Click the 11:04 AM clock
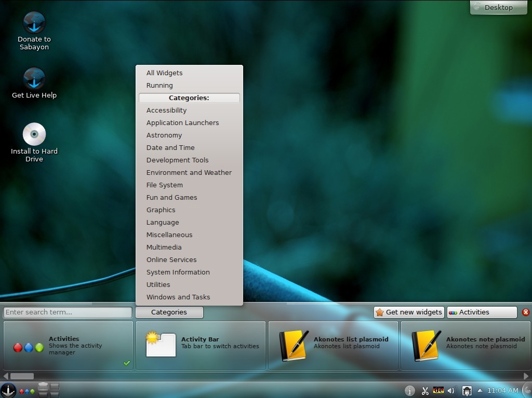Screen dimensions: 532x398 coord(503,391)
